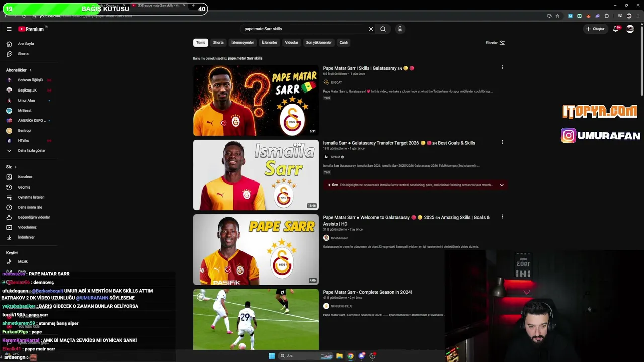Image resolution: width=644 pixels, height=362 pixels.
Task: Select the Son yüklenenler filter chip
Action: point(319,43)
